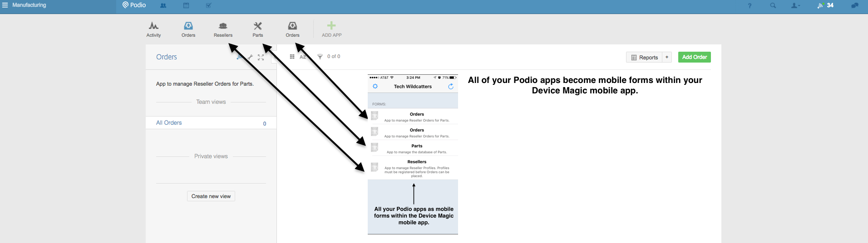The width and height of the screenshot is (868, 243).
Task: Click the green Add Order button
Action: [694, 57]
